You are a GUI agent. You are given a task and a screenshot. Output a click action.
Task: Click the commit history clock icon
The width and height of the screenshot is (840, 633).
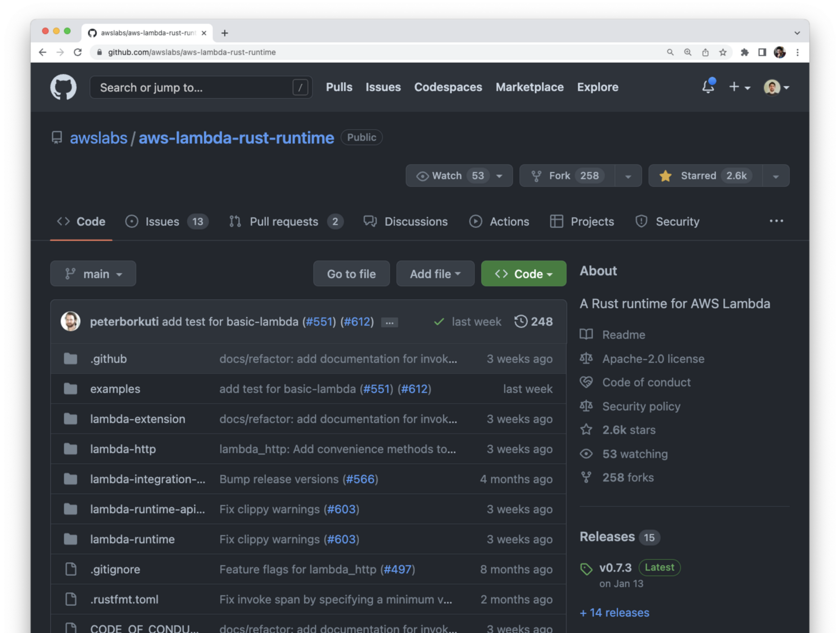[x=521, y=322]
